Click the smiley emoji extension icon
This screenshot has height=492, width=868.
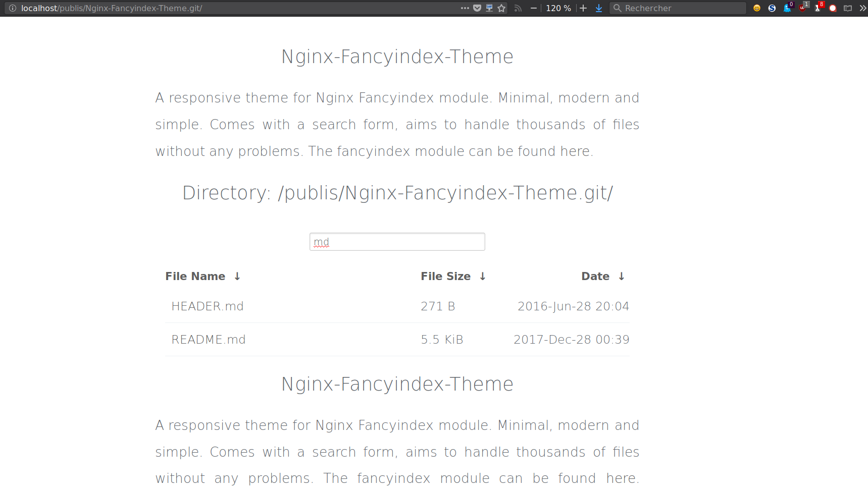(756, 8)
